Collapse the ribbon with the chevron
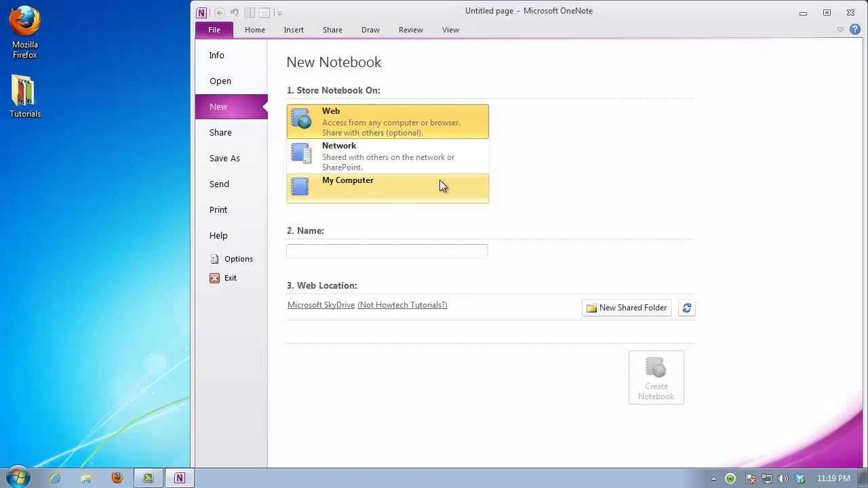The height and width of the screenshot is (488, 868). pyautogui.click(x=840, y=30)
